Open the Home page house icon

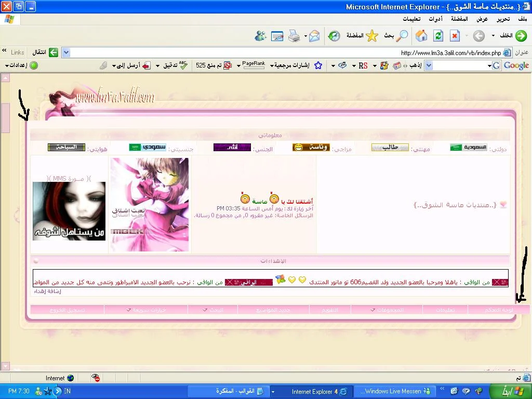421,36
